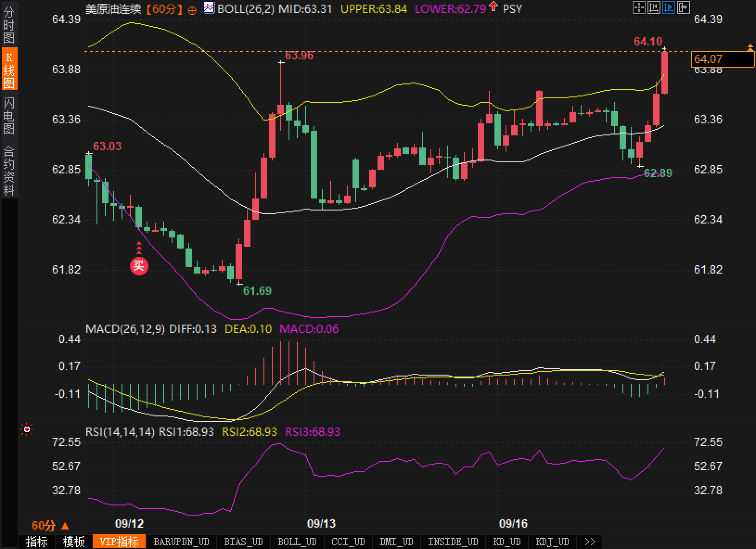Viewport: 756px width, 549px height.
Task: Click the shift-chart-right arrow icon
Action: click(684, 7)
